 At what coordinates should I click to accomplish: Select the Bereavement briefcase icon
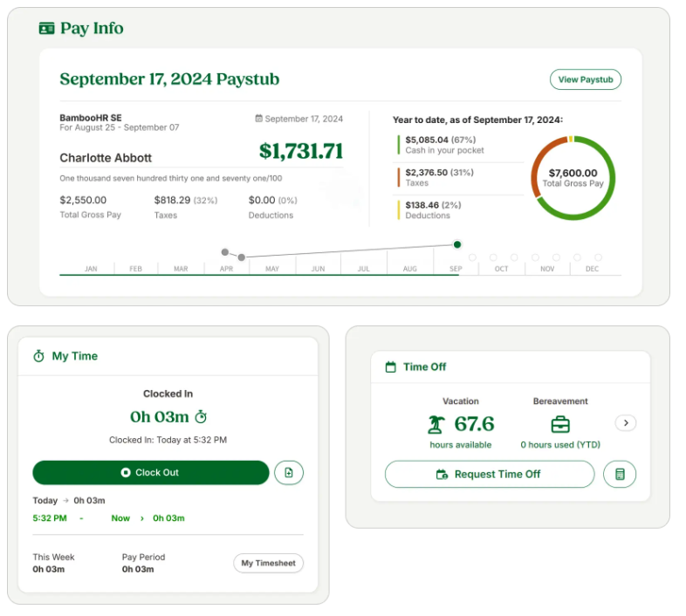tap(560, 425)
